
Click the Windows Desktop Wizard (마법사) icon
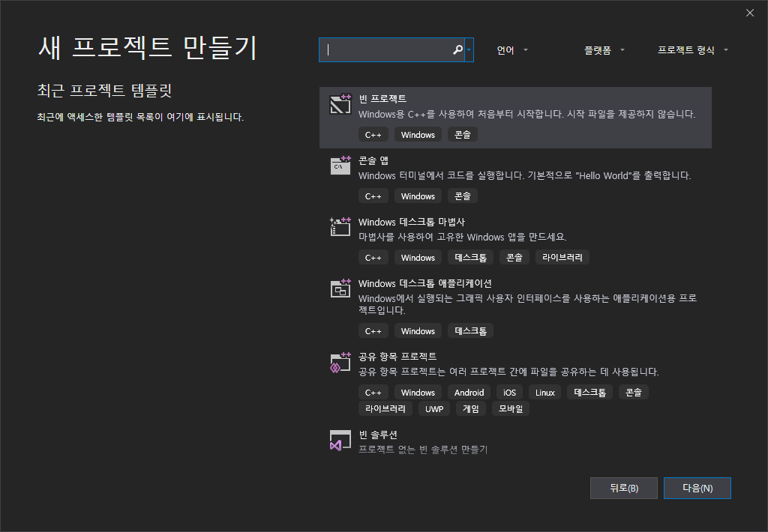tap(340, 226)
